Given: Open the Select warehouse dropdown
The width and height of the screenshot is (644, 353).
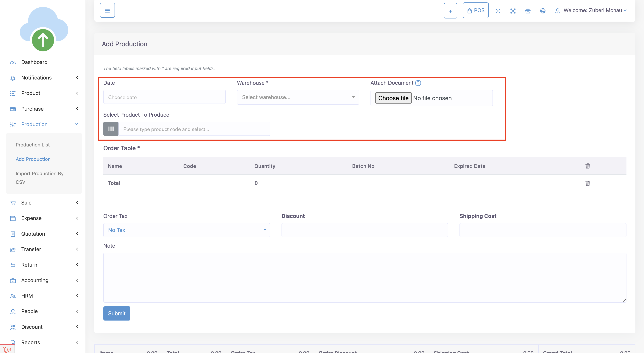Looking at the screenshot, I should coord(298,97).
